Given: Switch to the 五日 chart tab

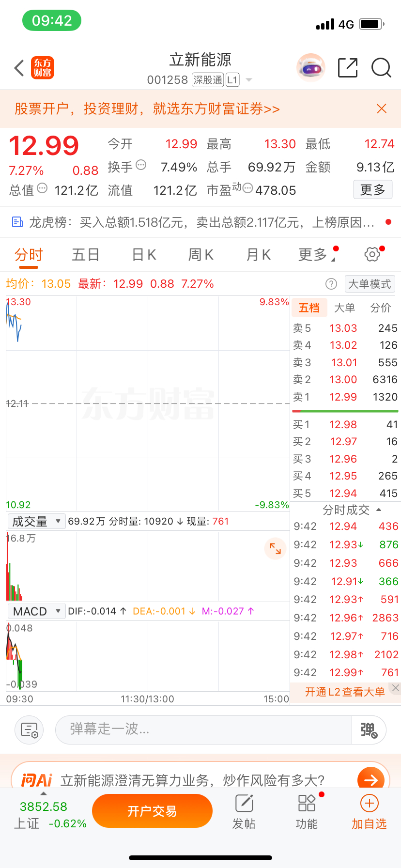Looking at the screenshot, I should pos(86,255).
